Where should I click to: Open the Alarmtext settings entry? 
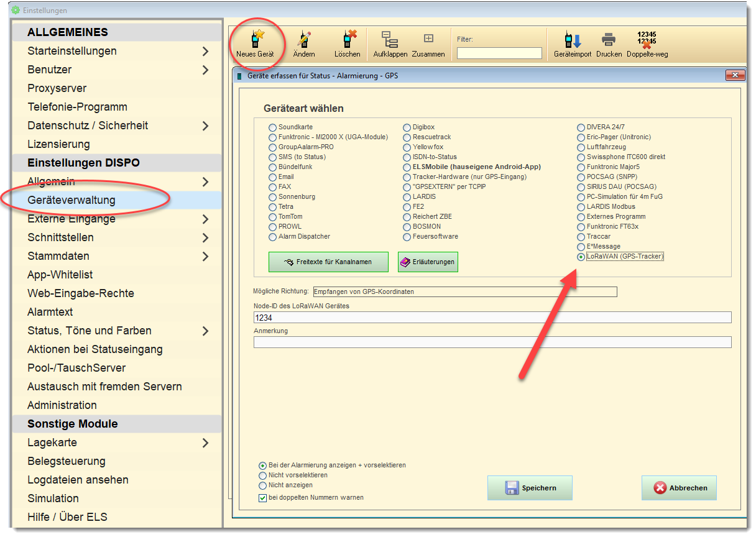pos(50,312)
